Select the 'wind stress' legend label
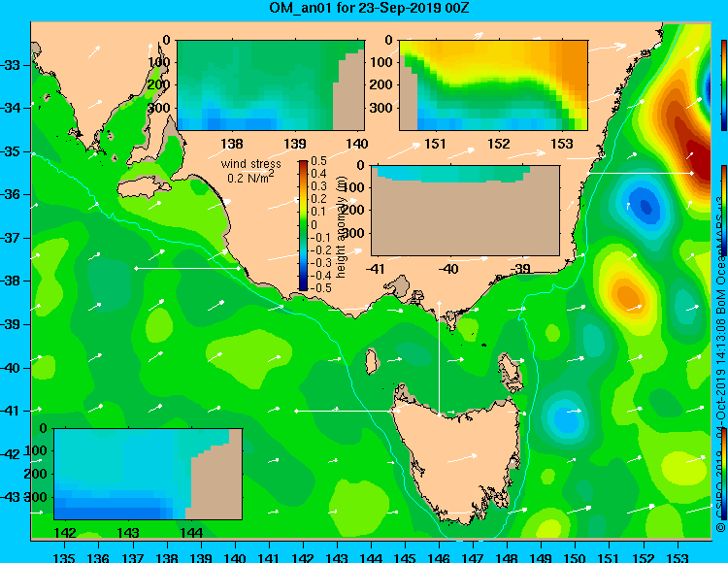 click(x=250, y=164)
